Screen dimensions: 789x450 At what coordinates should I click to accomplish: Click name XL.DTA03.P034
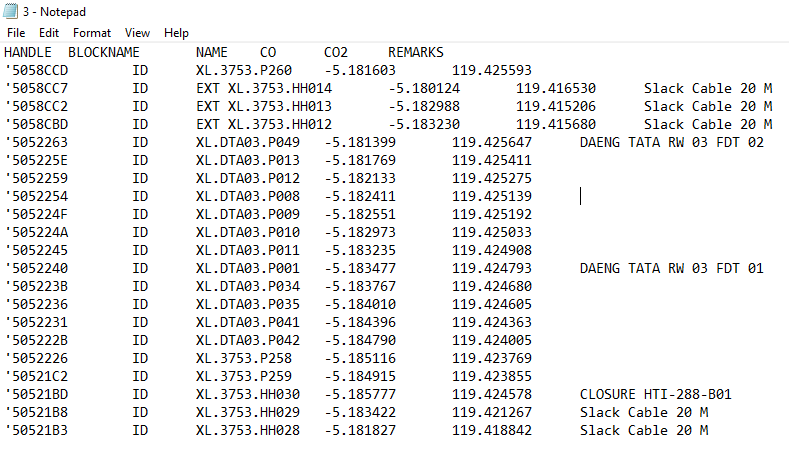click(x=248, y=286)
